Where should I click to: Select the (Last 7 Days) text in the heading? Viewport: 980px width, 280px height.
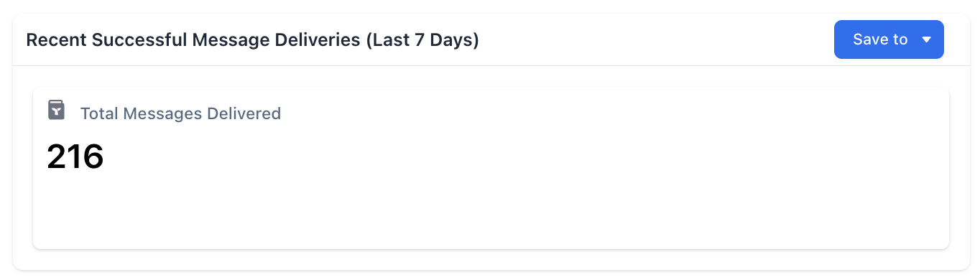[x=422, y=40]
